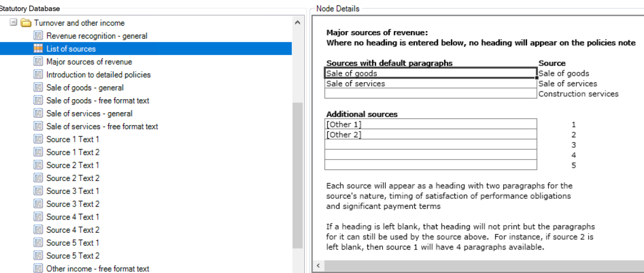Click the blank additional source field 4
Screen dimensions: 644x273
(x=430, y=154)
